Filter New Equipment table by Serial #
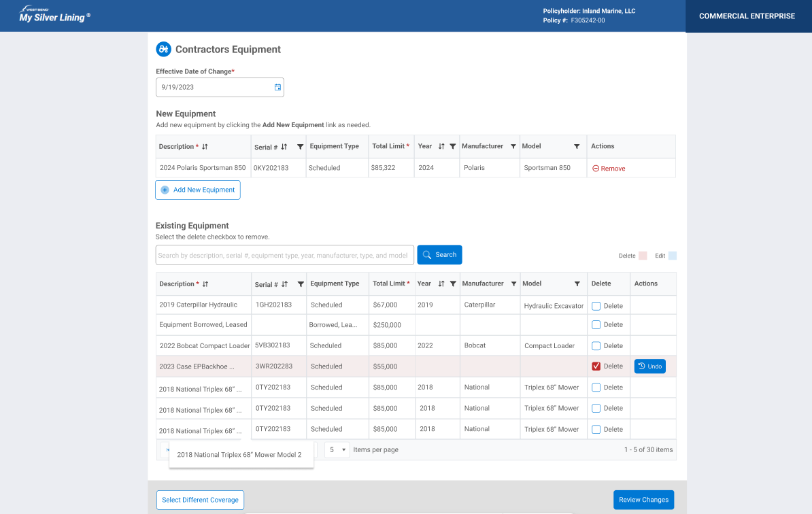812x514 pixels. 300,147
